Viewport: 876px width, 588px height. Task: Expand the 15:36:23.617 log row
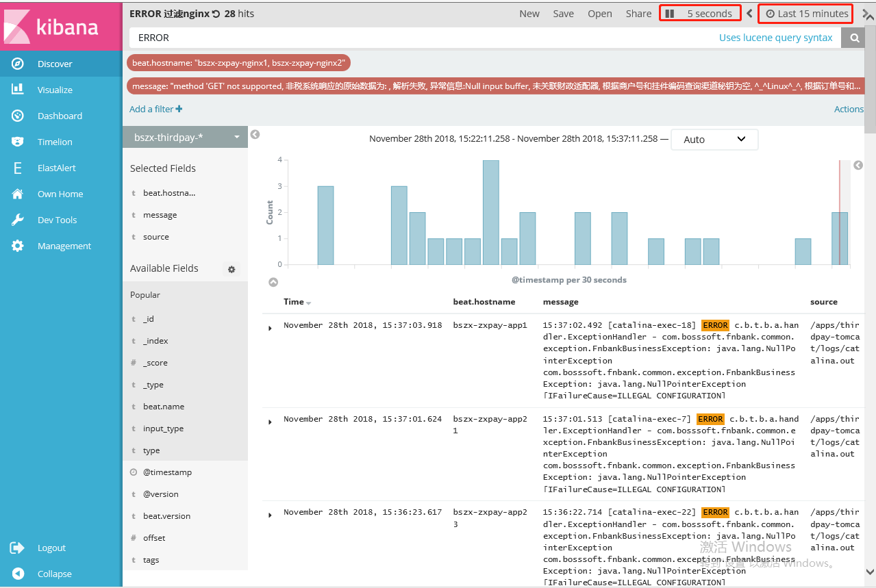point(270,515)
